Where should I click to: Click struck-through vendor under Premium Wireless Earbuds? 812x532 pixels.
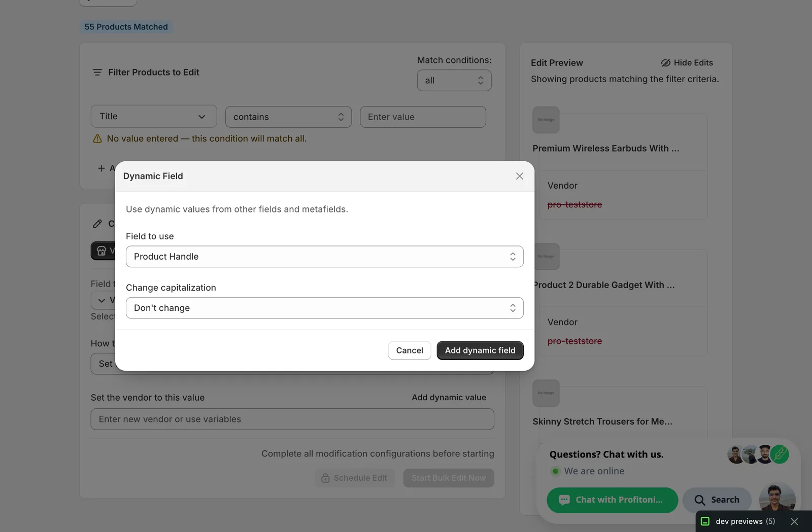coord(574,204)
